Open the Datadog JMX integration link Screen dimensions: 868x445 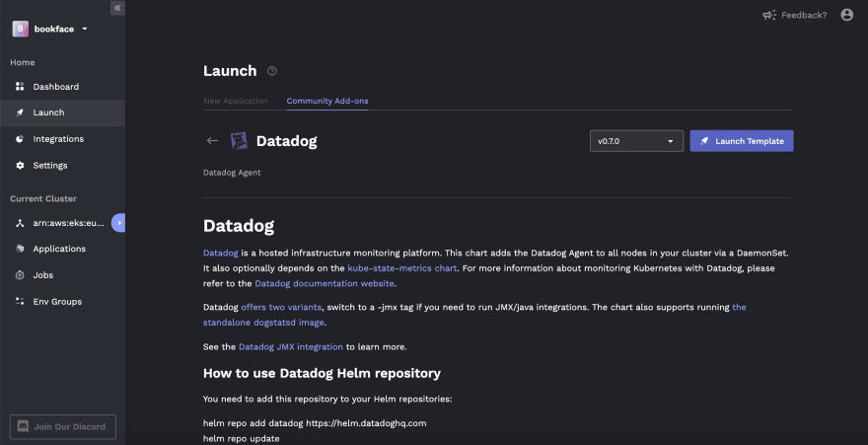click(x=291, y=347)
